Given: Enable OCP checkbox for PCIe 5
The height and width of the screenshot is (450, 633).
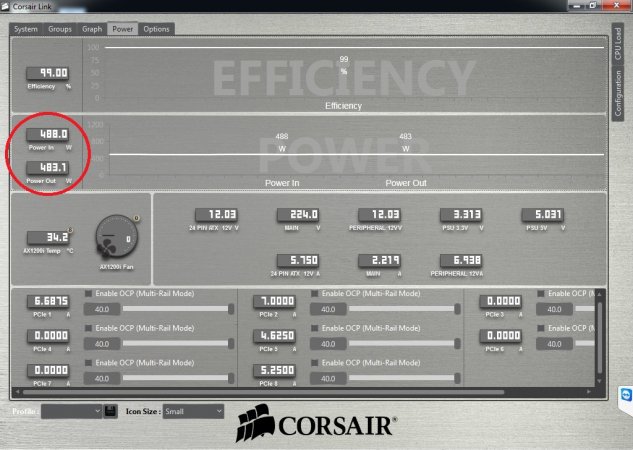Looking at the screenshot, I should click(314, 328).
